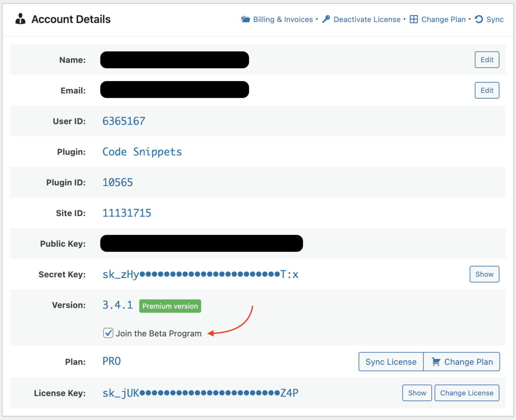Click the Site ID label

71,213
